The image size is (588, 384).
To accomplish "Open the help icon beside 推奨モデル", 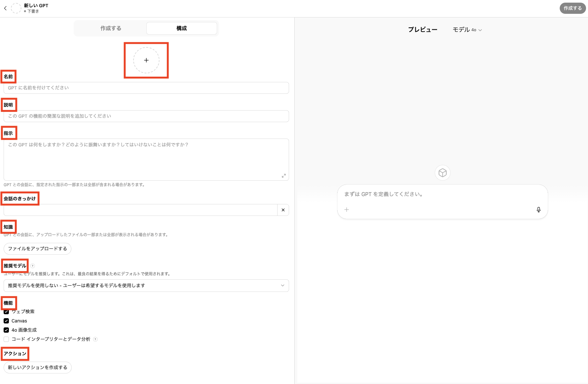I will (x=33, y=266).
